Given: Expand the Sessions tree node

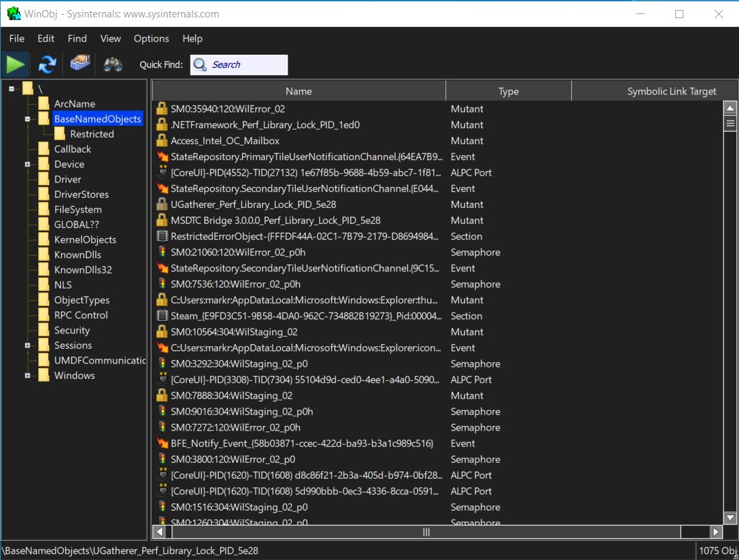Looking at the screenshot, I should 27,345.
